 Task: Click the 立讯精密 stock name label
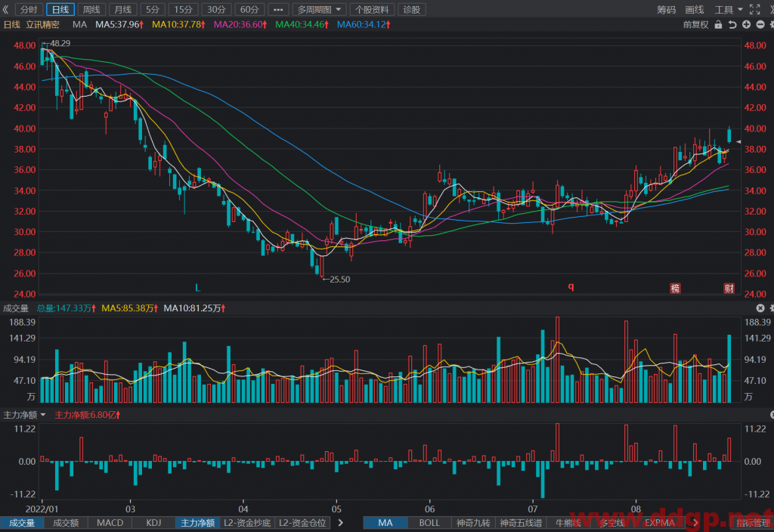coord(42,25)
